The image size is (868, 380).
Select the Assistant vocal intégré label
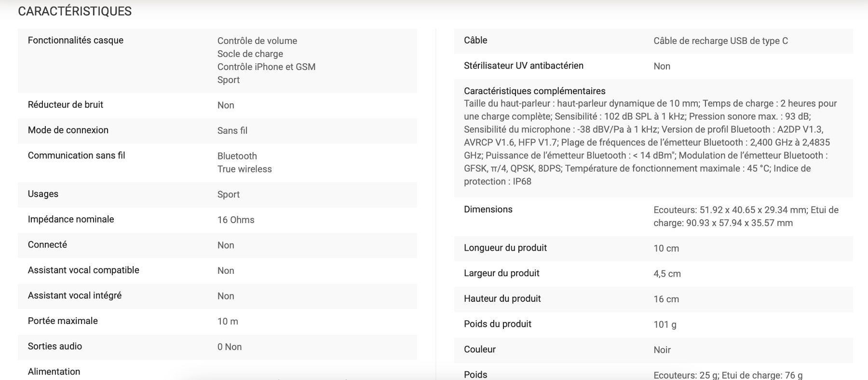pos(75,295)
